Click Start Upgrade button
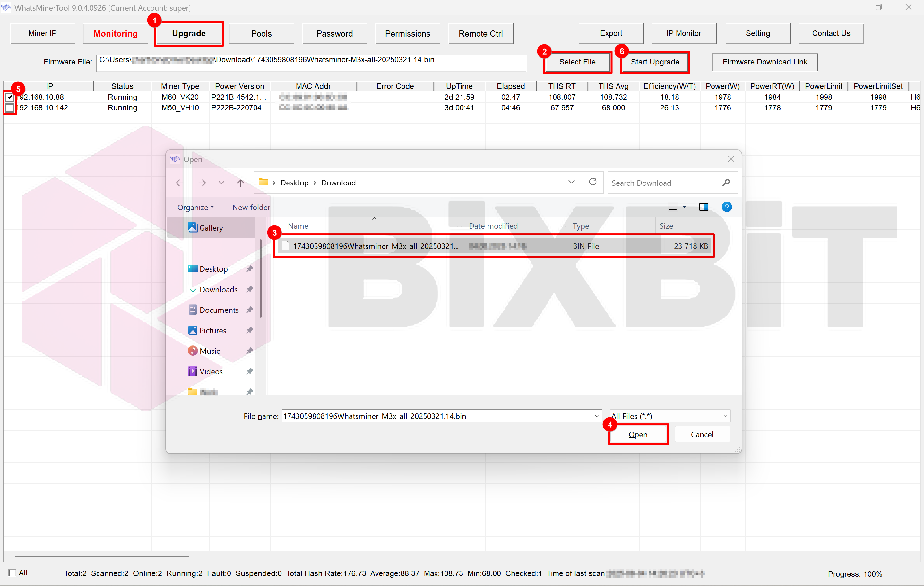The width and height of the screenshot is (924, 586). point(655,62)
